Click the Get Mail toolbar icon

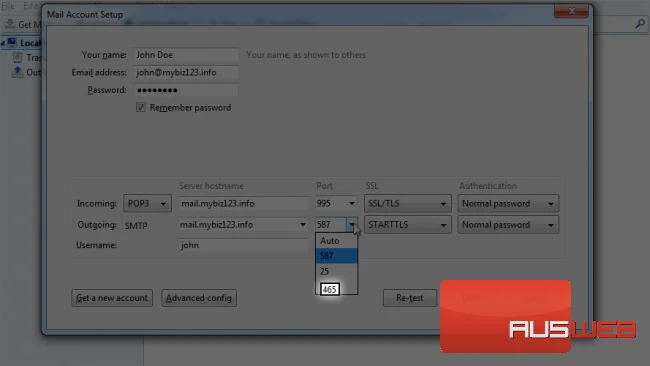10,24
